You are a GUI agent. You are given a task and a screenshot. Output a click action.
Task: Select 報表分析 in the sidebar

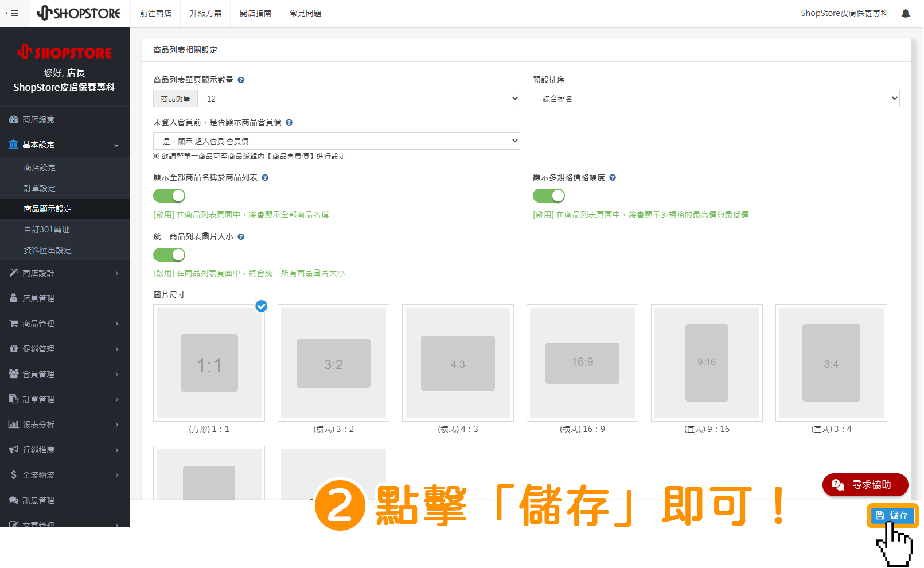(x=38, y=425)
